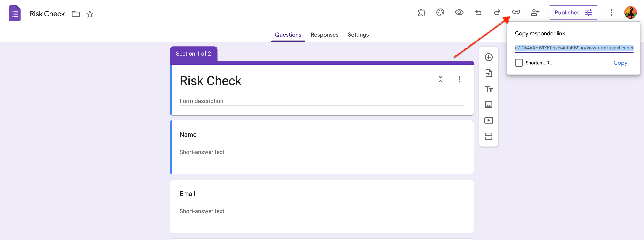Click the redo arrow icon
644x240 pixels.
pyautogui.click(x=497, y=12)
